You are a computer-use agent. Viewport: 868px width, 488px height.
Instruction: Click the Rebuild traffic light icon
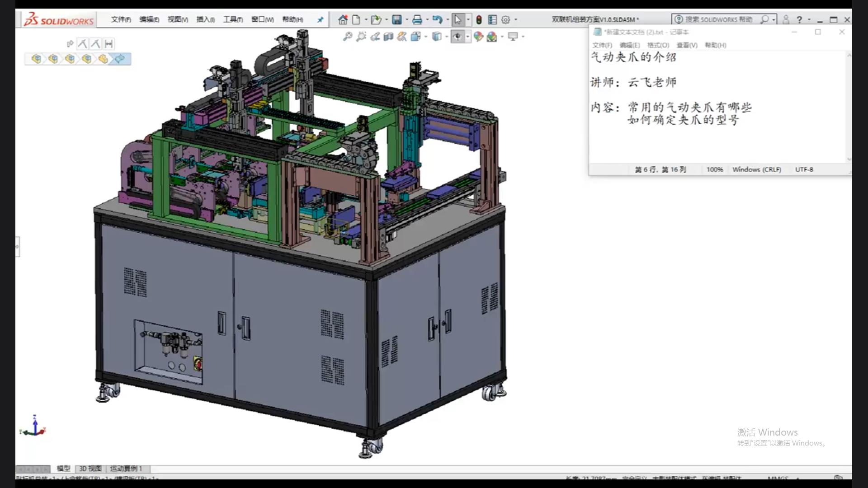coord(479,19)
